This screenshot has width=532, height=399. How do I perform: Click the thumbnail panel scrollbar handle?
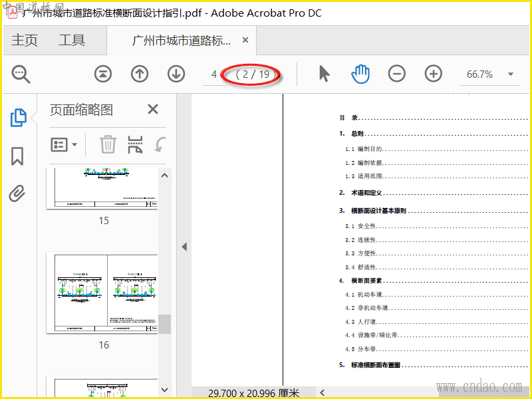click(164, 324)
